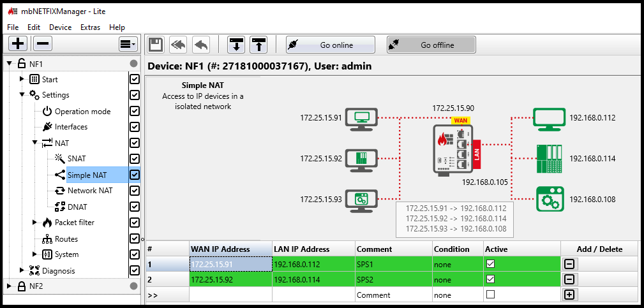Collapse the NF1 device node

click(10, 64)
